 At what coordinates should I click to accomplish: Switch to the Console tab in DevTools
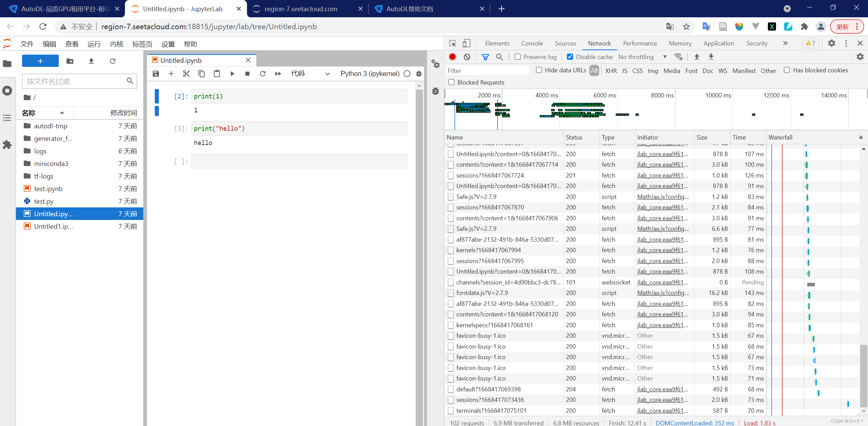[532, 43]
